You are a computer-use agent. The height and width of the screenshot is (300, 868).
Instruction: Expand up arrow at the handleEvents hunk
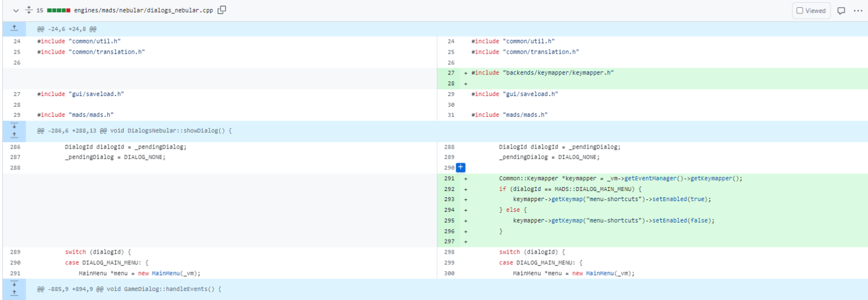tap(14, 294)
